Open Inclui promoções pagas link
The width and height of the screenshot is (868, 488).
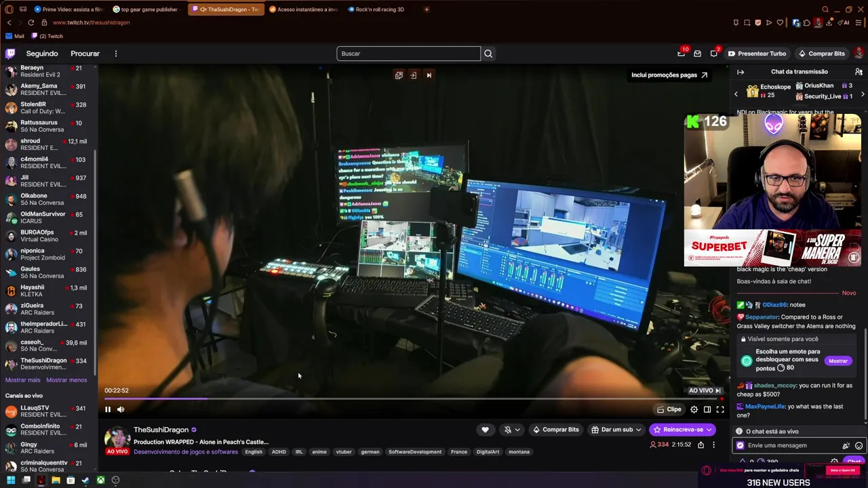click(669, 75)
